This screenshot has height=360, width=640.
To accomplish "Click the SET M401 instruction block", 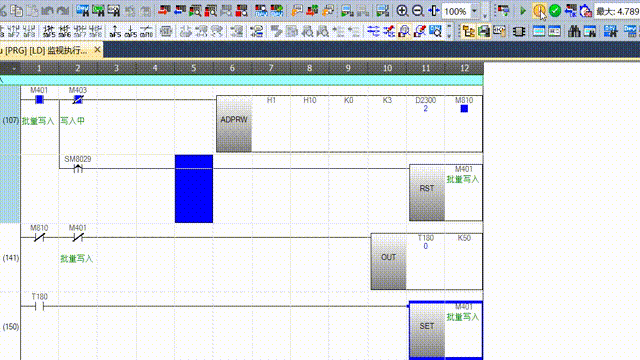I will (x=445, y=330).
